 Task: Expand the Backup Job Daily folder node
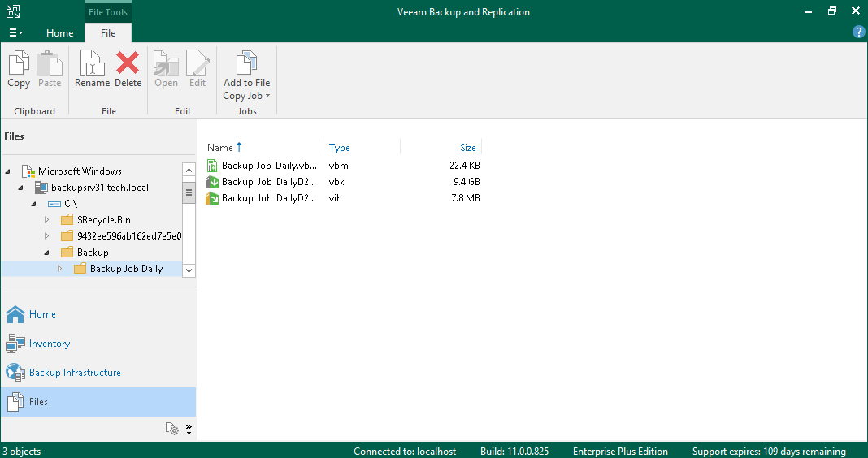coord(60,269)
